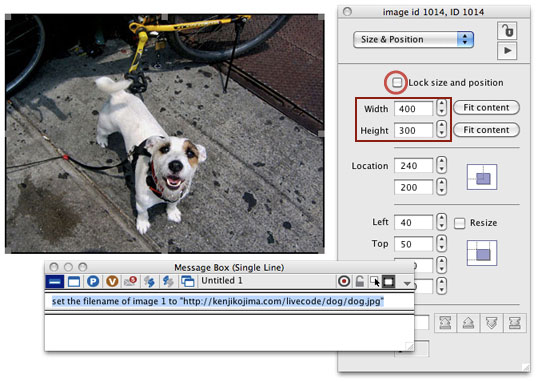Enable the Resize checkbox
The width and height of the screenshot is (542, 382).
[459, 223]
